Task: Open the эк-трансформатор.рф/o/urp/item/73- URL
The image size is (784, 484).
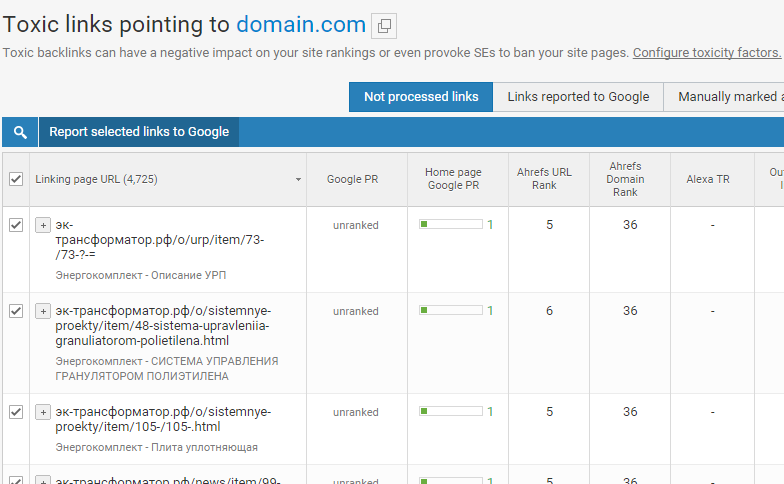Action: coord(160,240)
